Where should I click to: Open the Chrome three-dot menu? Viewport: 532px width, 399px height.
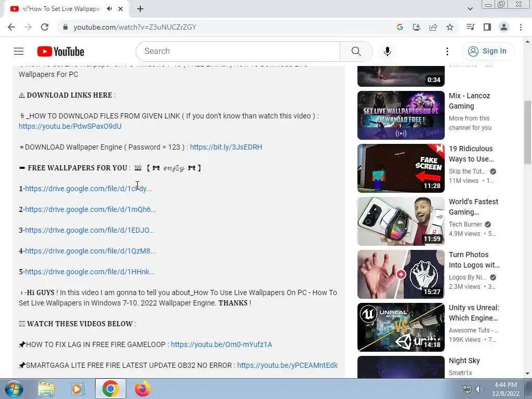pyautogui.click(x=521, y=27)
